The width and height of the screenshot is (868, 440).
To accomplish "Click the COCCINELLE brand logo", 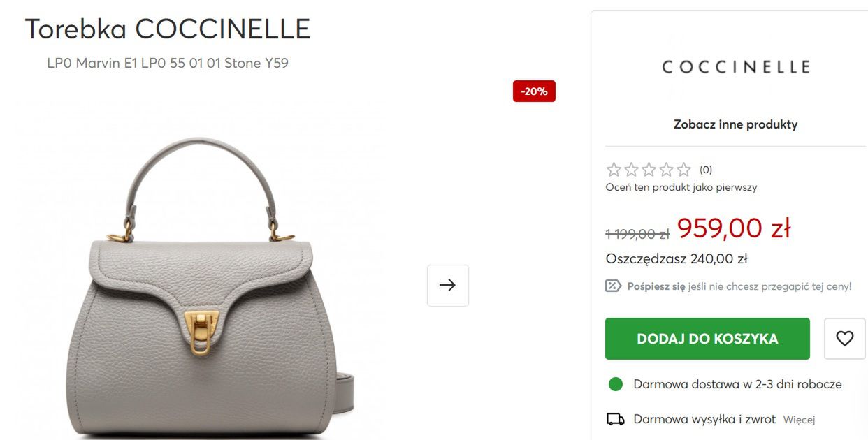I will (x=735, y=67).
